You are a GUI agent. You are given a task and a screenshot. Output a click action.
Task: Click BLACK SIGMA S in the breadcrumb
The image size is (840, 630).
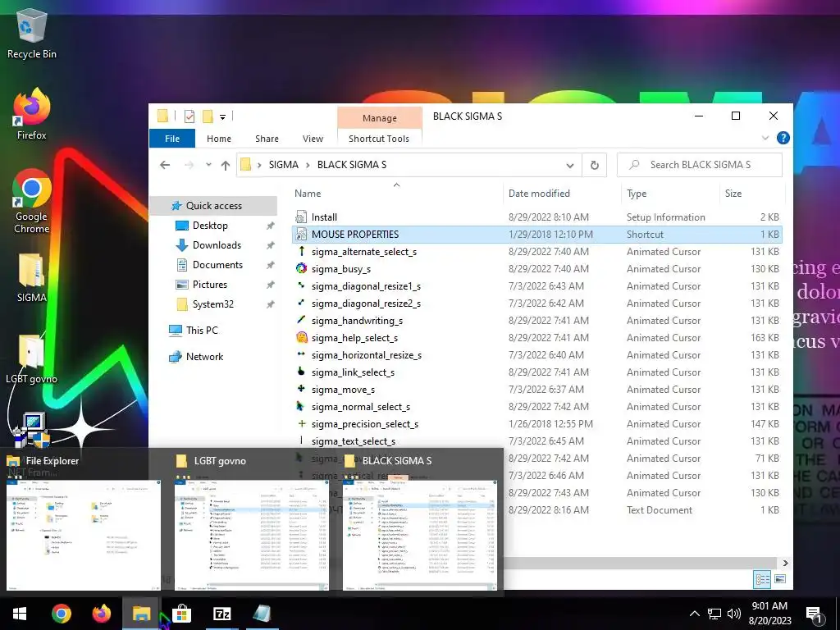(351, 165)
